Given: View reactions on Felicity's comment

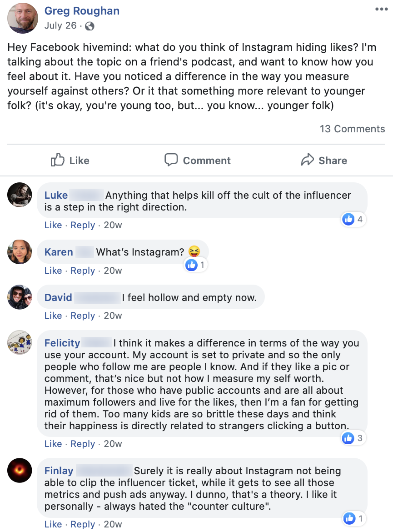Looking at the screenshot, I should (x=353, y=438).
